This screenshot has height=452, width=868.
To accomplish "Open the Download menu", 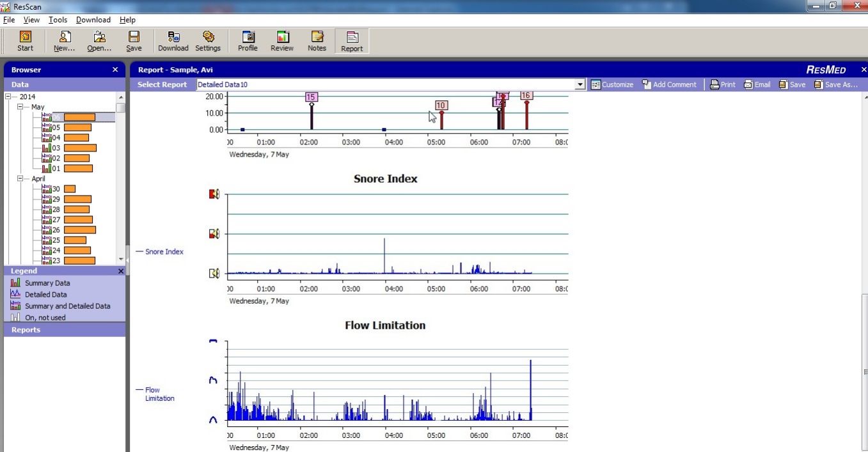I will pyautogui.click(x=93, y=20).
